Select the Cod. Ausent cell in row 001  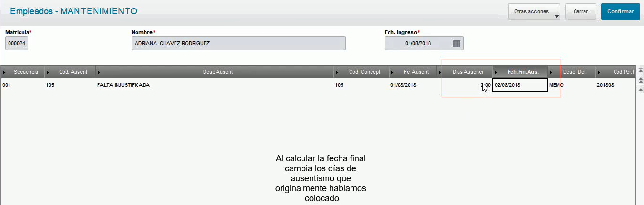pos(70,85)
